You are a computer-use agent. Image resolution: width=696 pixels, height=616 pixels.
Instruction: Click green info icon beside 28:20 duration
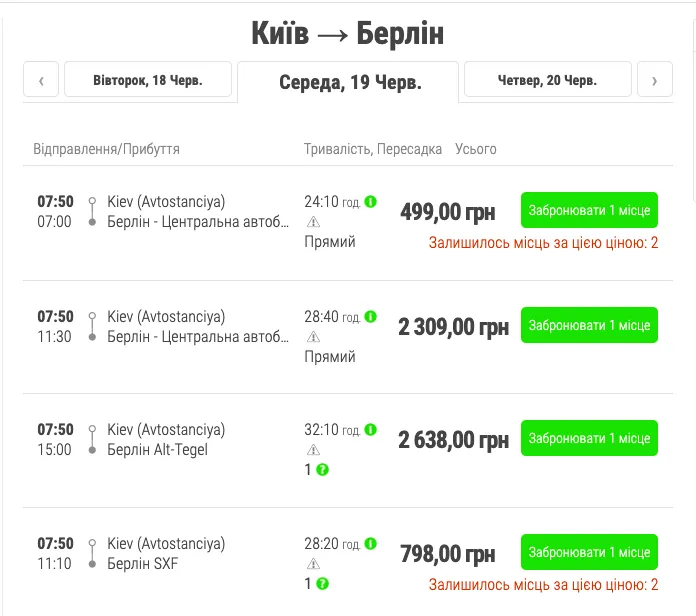pyautogui.click(x=371, y=544)
